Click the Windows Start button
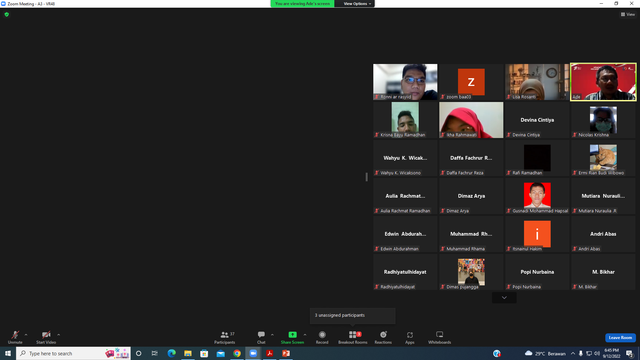Screen dimensions: 640x360 (x=8, y=353)
